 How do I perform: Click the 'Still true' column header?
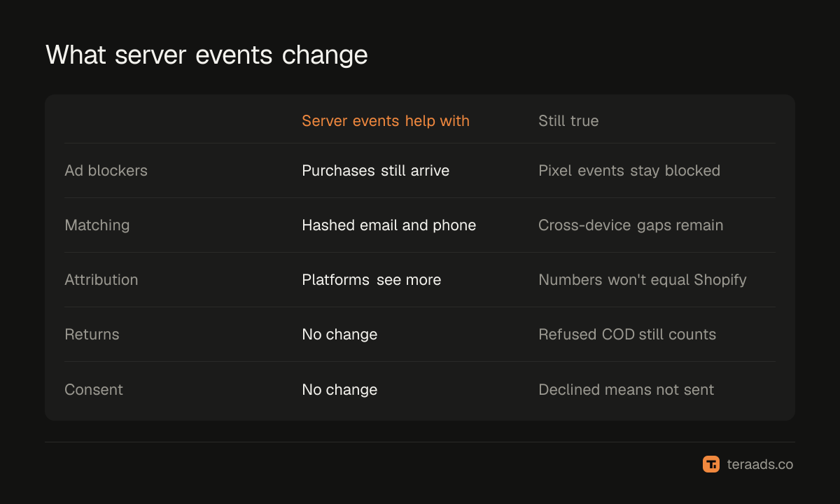(x=568, y=120)
